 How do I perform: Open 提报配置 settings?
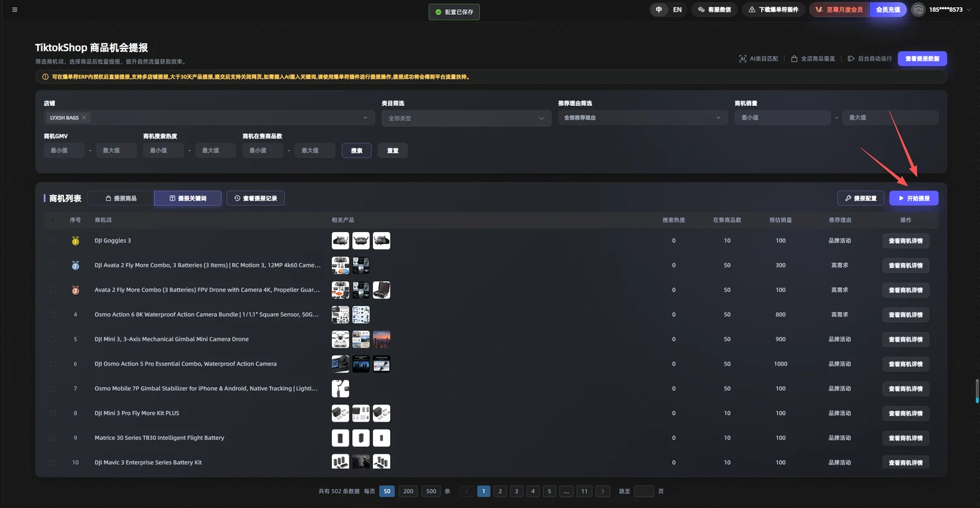(x=860, y=198)
